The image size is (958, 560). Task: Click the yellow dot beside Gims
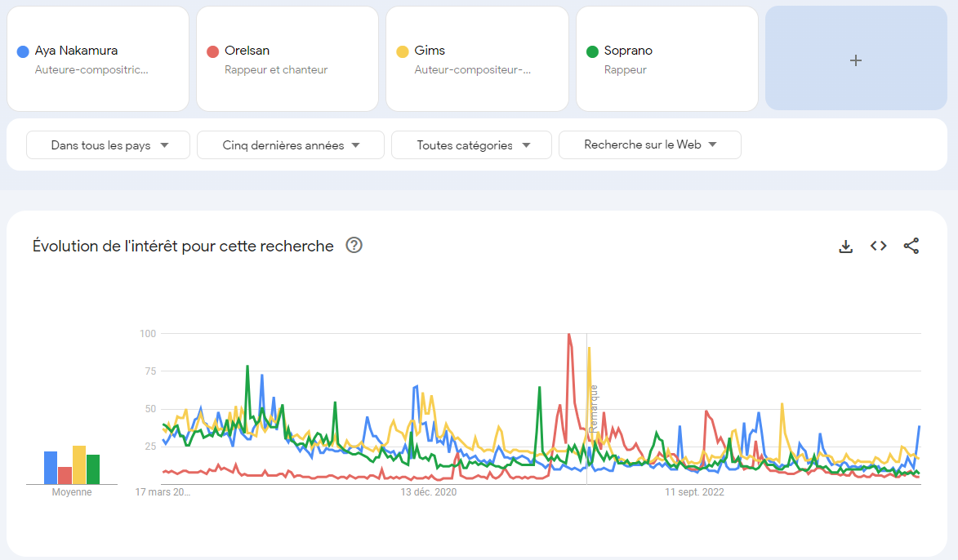(403, 51)
